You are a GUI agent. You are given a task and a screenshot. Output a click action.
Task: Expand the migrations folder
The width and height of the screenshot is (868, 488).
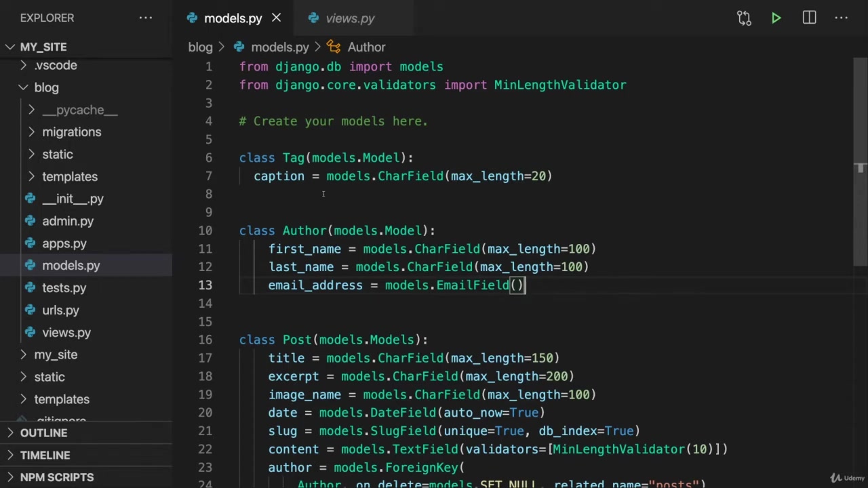click(71, 132)
